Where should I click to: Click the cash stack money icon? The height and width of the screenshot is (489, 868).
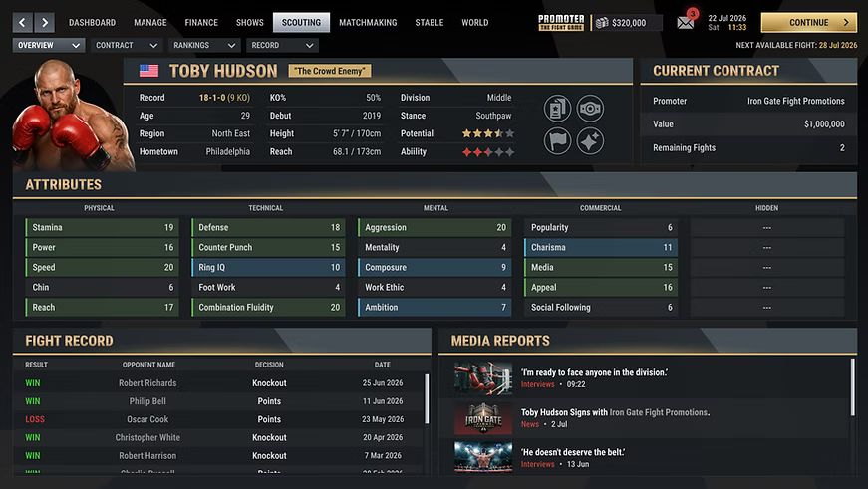(x=602, y=23)
